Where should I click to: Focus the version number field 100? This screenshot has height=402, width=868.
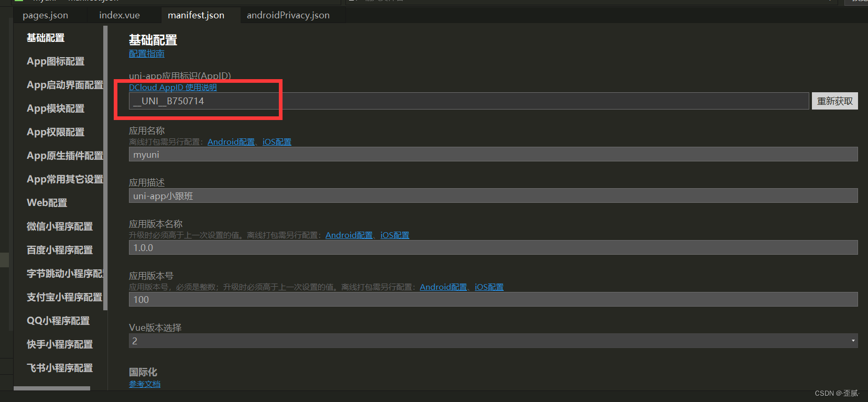click(x=493, y=300)
